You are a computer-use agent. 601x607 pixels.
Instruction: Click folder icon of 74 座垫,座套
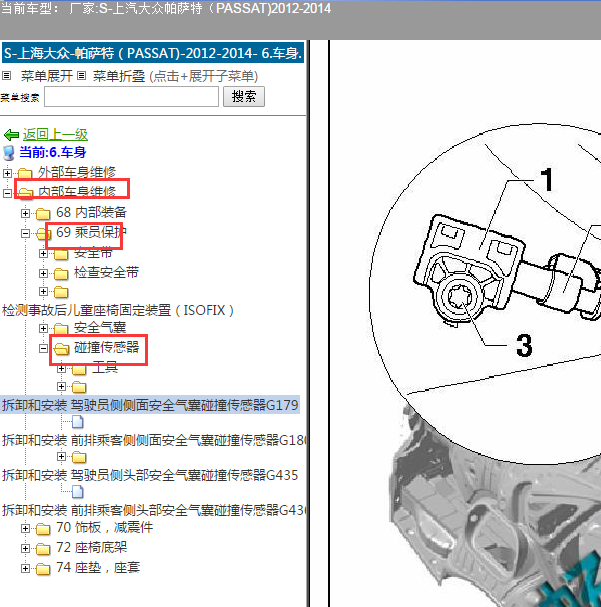(x=43, y=569)
